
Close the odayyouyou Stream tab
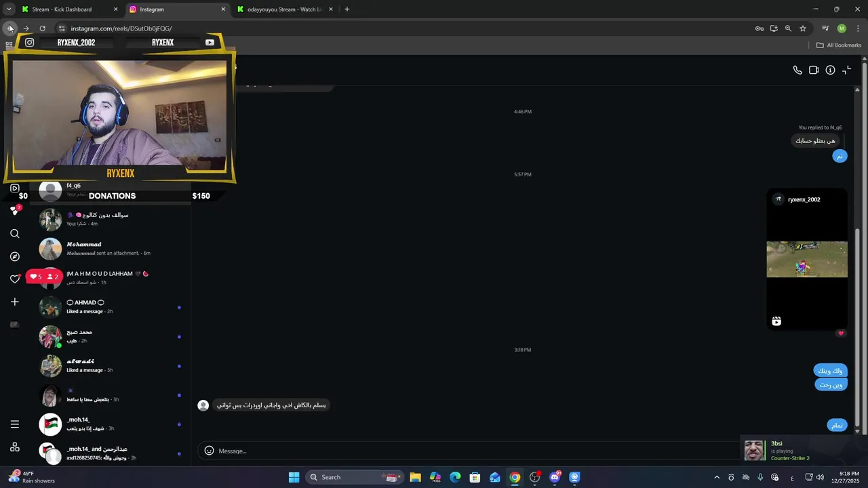point(331,9)
